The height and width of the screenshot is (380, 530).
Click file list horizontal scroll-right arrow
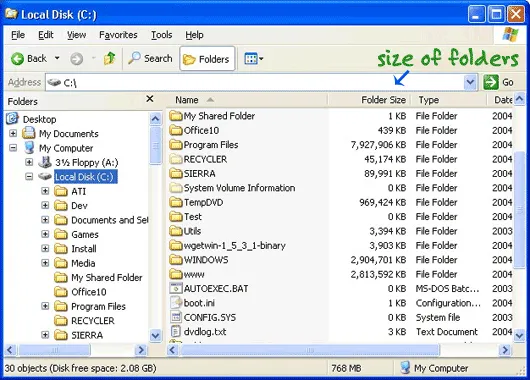point(505,350)
